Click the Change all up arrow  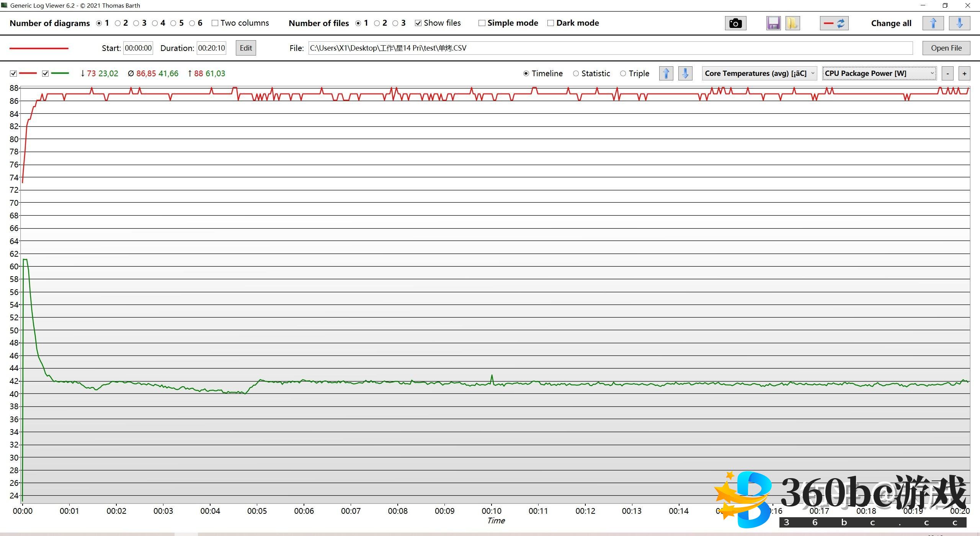(933, 23)
